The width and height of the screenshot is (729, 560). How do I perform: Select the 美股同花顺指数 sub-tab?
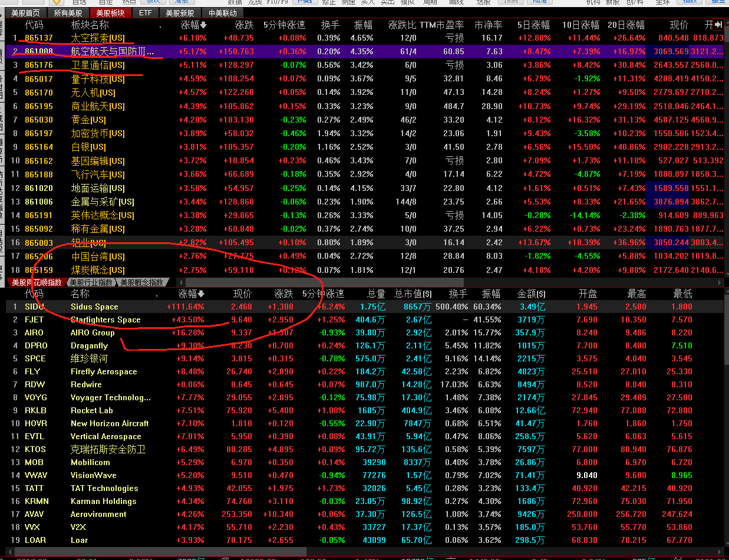37,282
